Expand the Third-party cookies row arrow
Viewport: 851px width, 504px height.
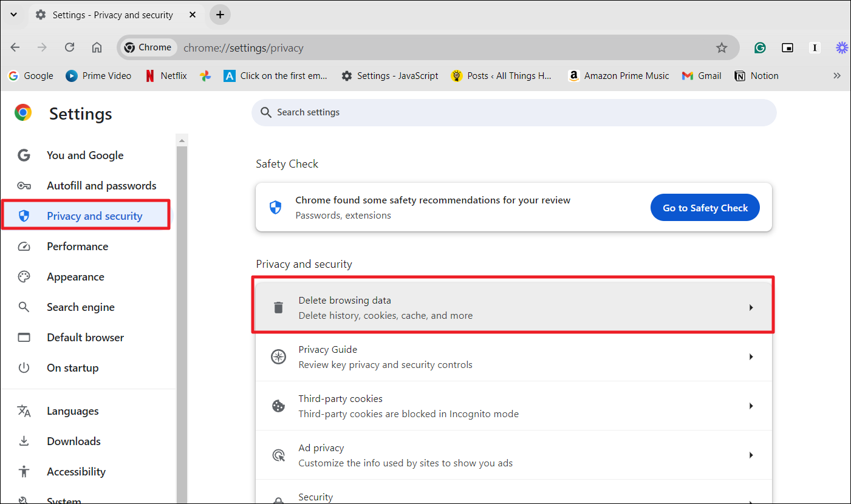751,406
